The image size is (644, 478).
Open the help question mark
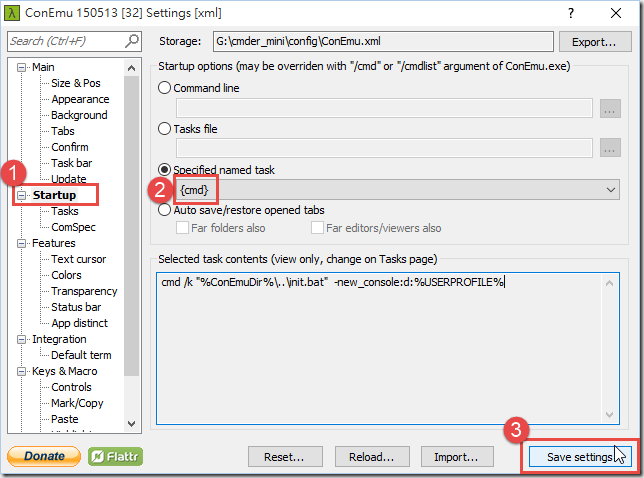(571, 13)
